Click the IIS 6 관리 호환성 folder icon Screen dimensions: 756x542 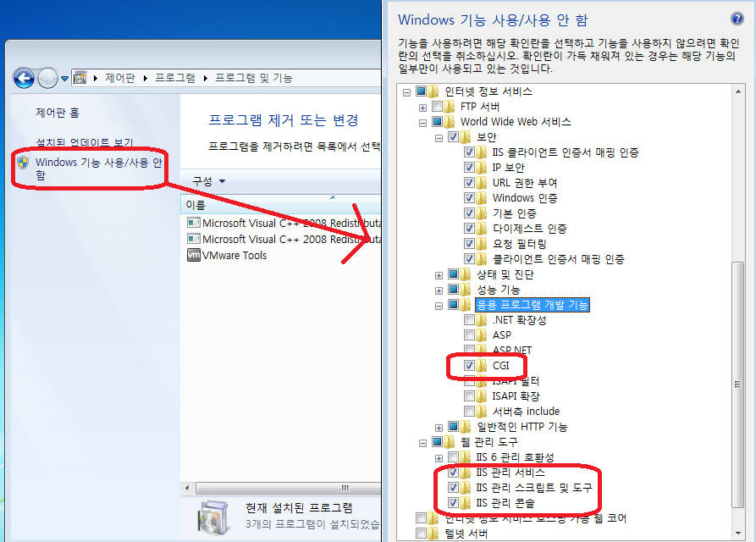(466, 456)
